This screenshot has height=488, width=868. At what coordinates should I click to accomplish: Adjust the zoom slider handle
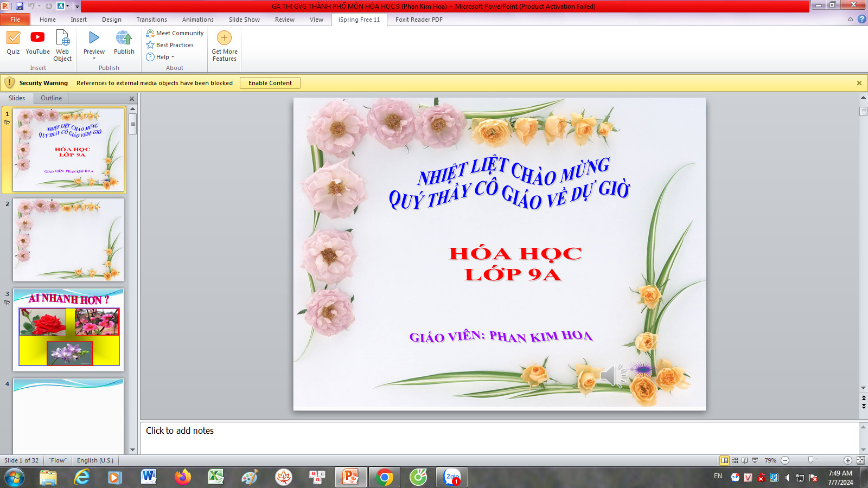click(x=810, y=460)
